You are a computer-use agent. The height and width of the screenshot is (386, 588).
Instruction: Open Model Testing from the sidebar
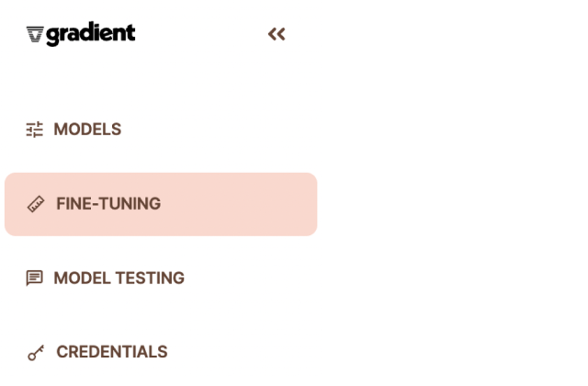coord(106,278)
